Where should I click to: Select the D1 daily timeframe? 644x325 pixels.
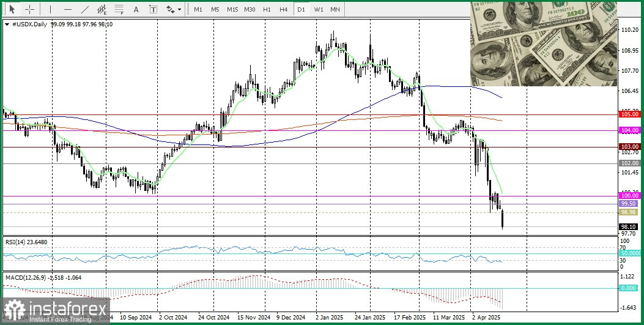(301, 9)
